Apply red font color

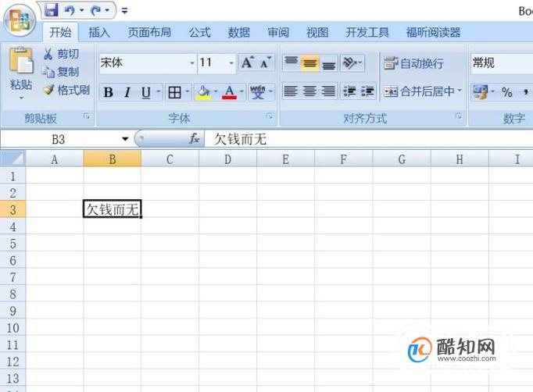pyautogui.click(x=229, y=92)
